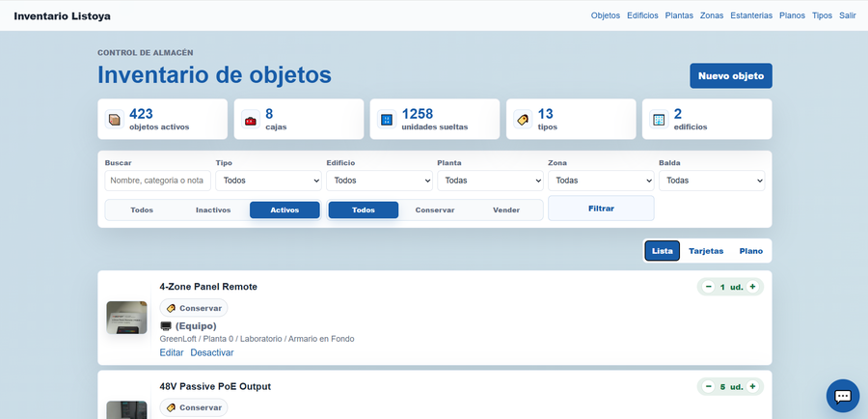Click the Filtrar button
The width and height of the screenshot is (868, 419).
click(x=601, y=209)
